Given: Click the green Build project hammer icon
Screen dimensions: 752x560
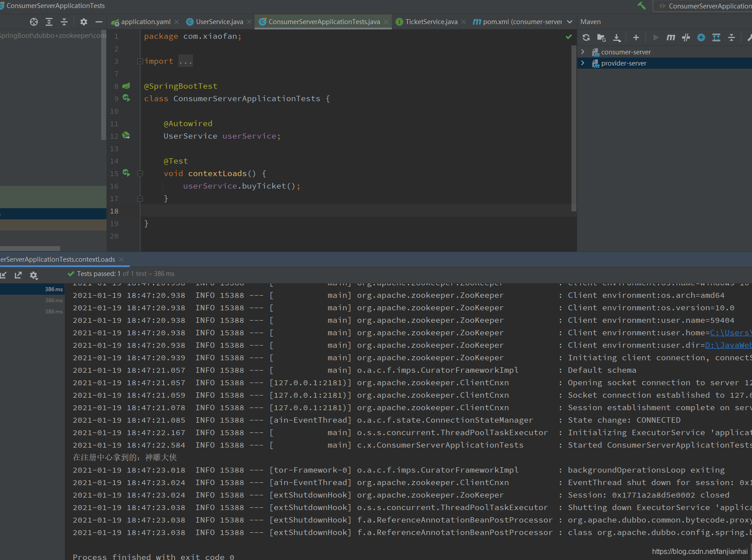Looking at the screenshot, I should 641,6.
